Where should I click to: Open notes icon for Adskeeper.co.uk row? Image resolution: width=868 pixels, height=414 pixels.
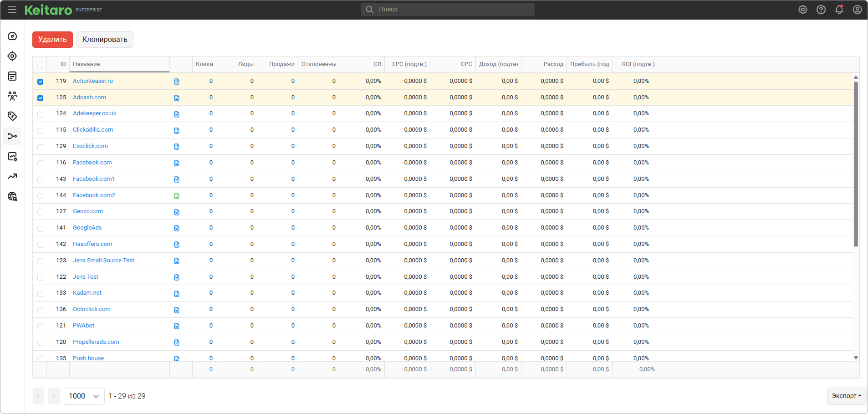point(177,114)
